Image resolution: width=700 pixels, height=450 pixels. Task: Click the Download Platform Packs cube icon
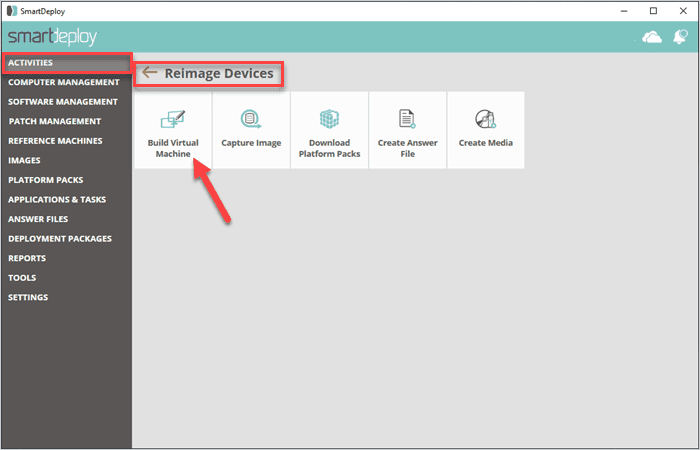pyautogui.click(x=329, y=119)
